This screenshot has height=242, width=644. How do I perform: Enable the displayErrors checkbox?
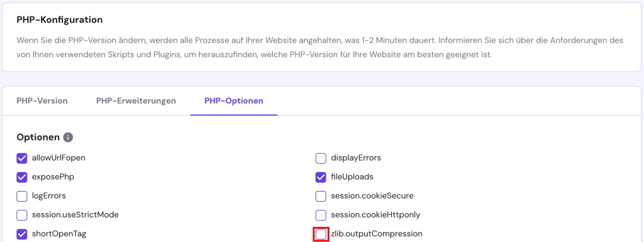(x=321, y=158)
